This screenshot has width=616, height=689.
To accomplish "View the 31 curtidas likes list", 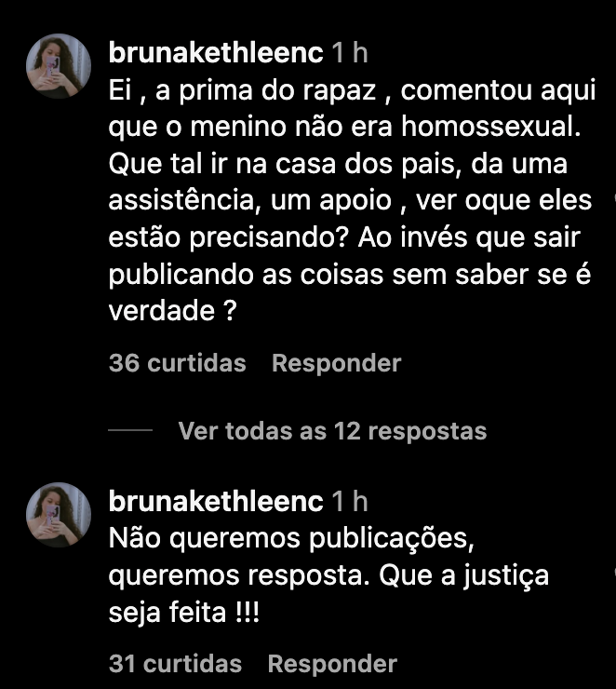I will tap(175, 664).
